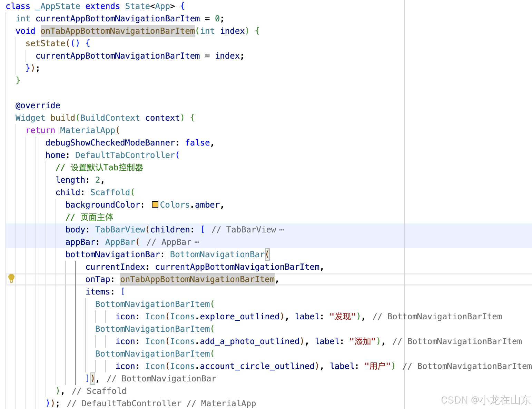Click the Scaffold constructor after child:

click(x=110, y=192)
